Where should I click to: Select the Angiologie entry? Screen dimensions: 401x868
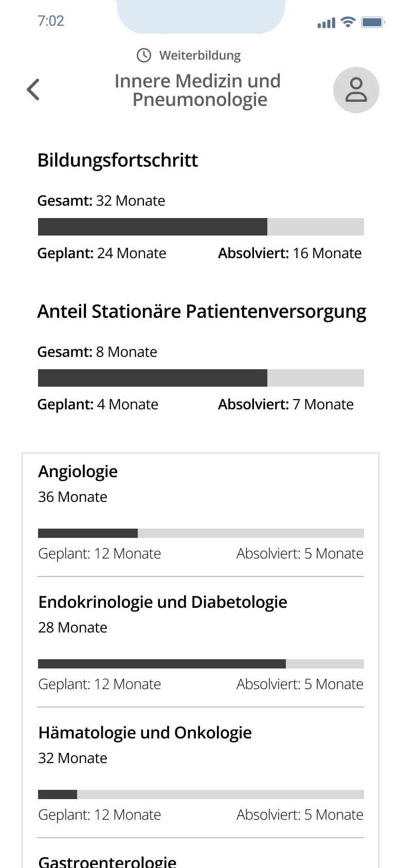[78, 472]
